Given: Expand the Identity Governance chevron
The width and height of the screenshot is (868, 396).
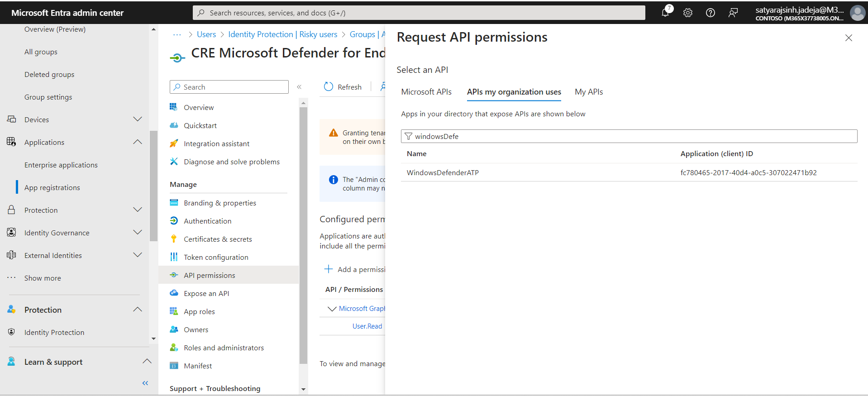Looking at the screenshot, I should tap(138, 232).
